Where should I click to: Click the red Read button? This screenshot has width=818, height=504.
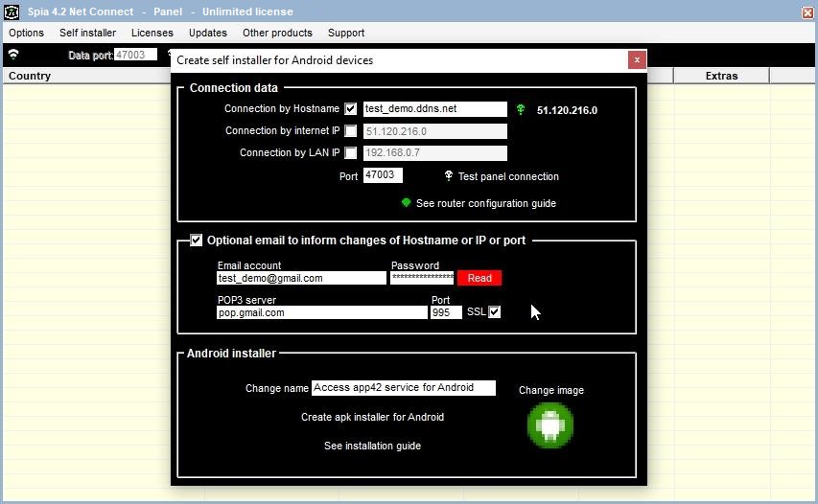click(x=479, y=278)
